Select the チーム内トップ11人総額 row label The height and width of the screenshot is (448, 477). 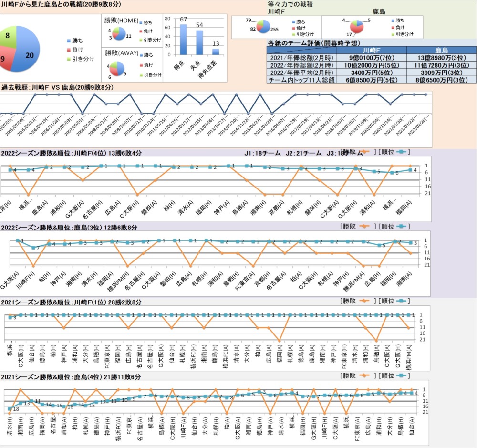pyautogui.click(x=301, y=80)
